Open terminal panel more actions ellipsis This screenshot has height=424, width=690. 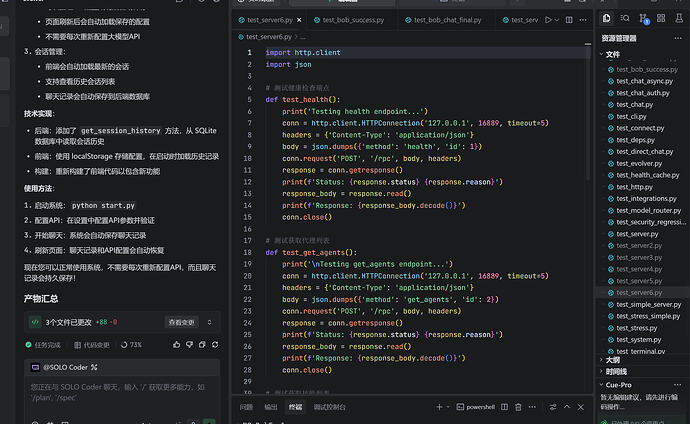click(532, 407)
